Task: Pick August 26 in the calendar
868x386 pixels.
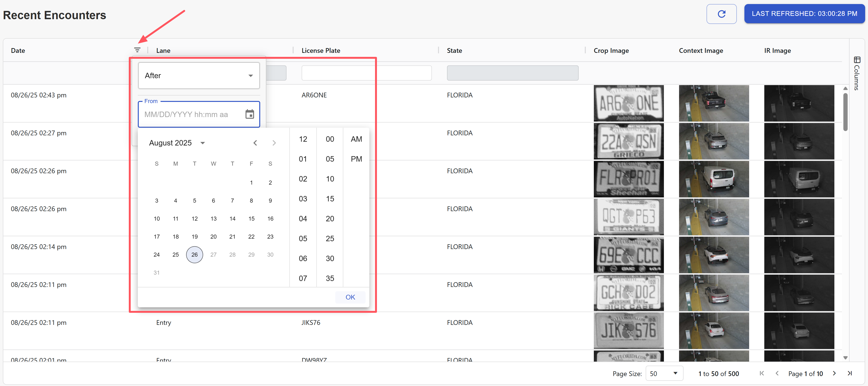Action: click(194, 254)
